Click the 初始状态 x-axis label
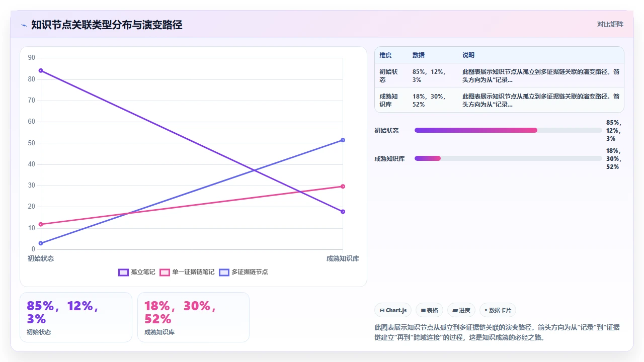 click(41, 258)
